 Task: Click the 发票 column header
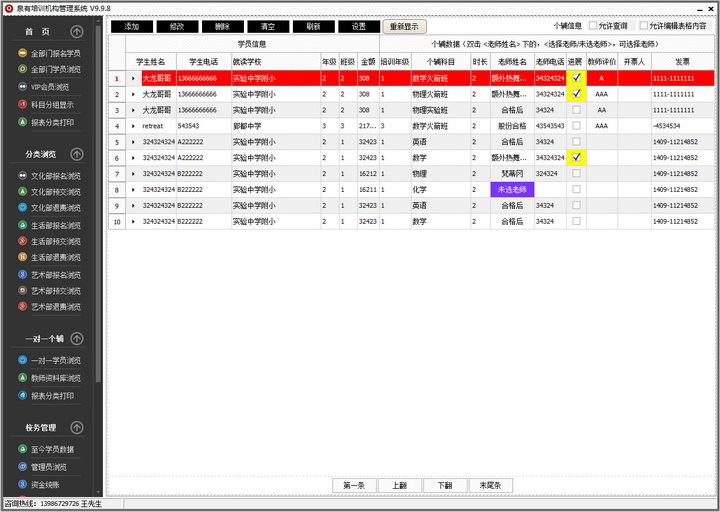[683, 62]
